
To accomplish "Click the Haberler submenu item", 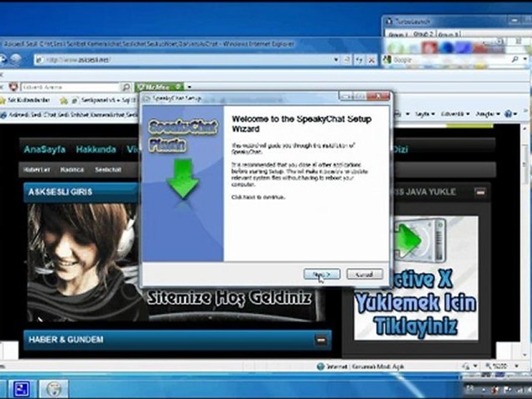I will tap(37, 170).
